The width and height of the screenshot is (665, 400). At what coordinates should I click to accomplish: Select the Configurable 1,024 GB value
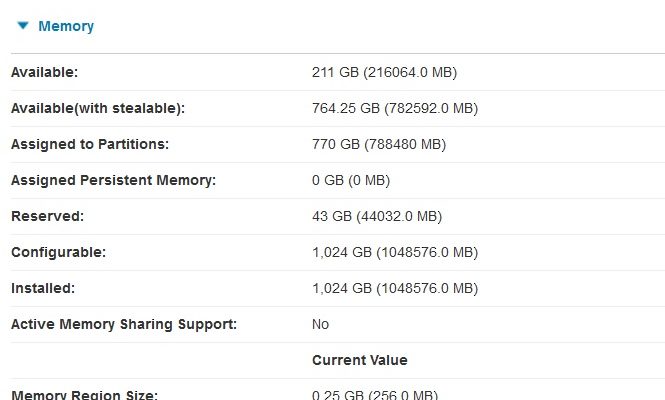395,253
